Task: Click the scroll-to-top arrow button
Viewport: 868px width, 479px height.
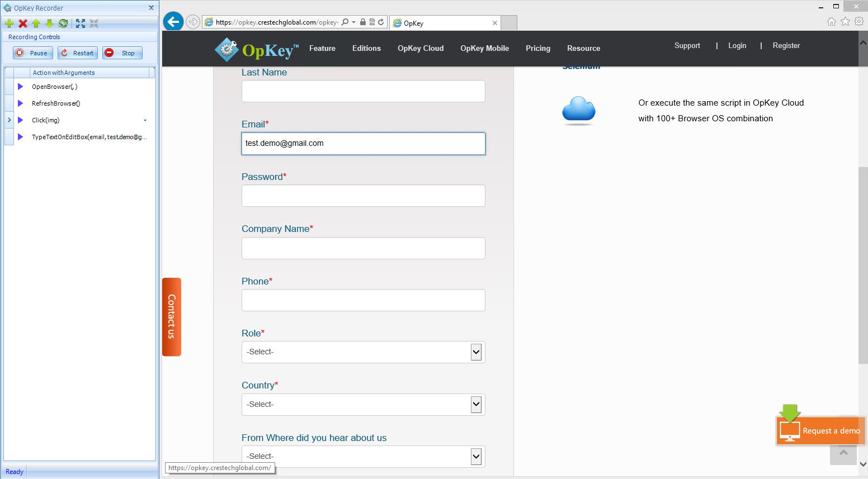Action: click(844, 453)
